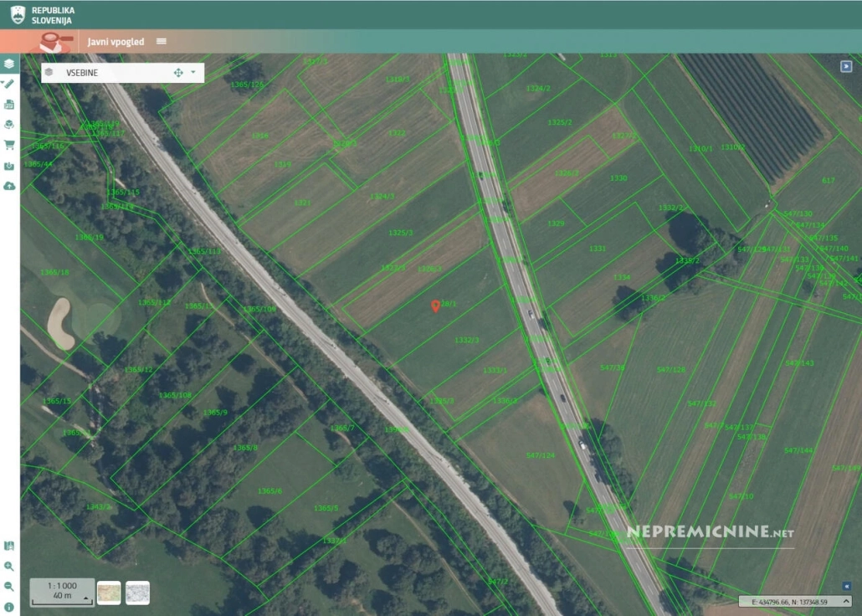Zoom in with the magnifier plus
This screenshot has width=862, height=616.
tap(9, 566)
